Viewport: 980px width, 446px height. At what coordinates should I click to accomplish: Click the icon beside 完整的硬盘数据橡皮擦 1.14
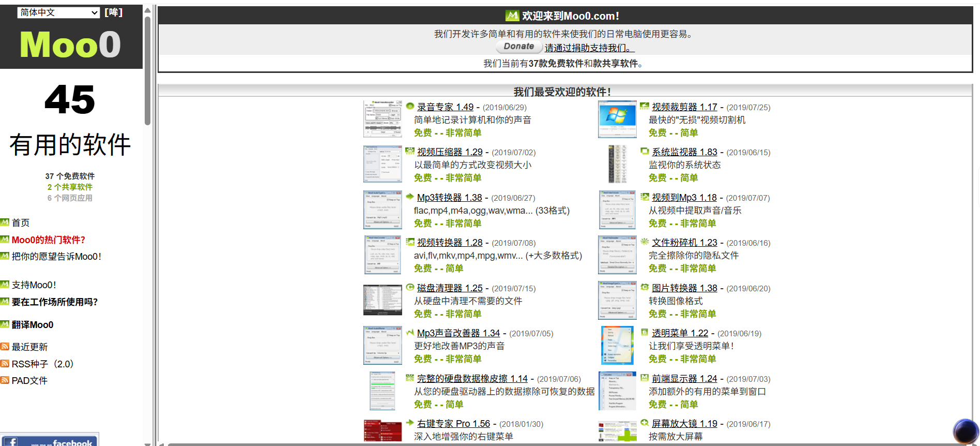pyautogui.click(x=410, y=378)
